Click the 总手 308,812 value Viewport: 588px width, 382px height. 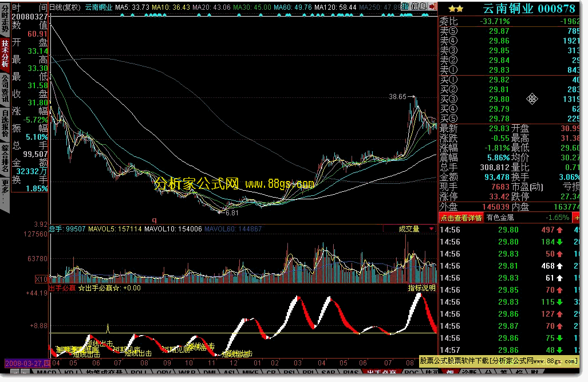click(495, 167)
